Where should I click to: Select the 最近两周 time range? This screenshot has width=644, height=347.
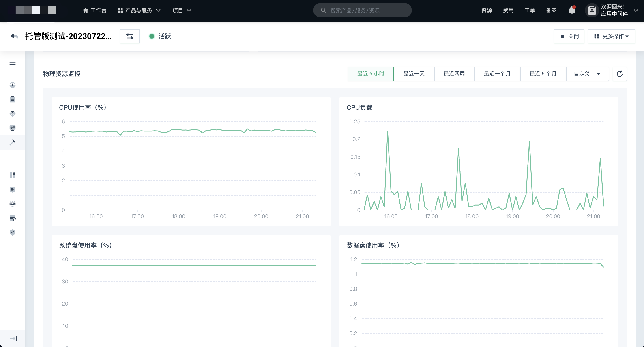pos(454,74)
